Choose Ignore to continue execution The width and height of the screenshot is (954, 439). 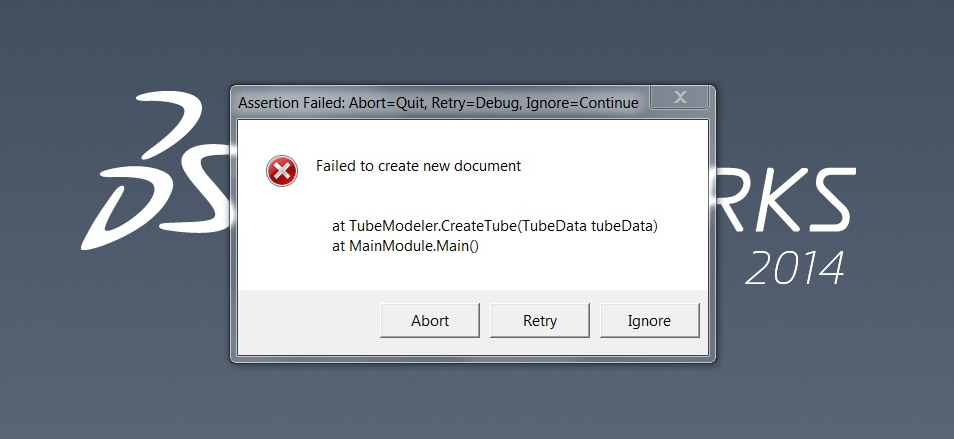[649, 321]
